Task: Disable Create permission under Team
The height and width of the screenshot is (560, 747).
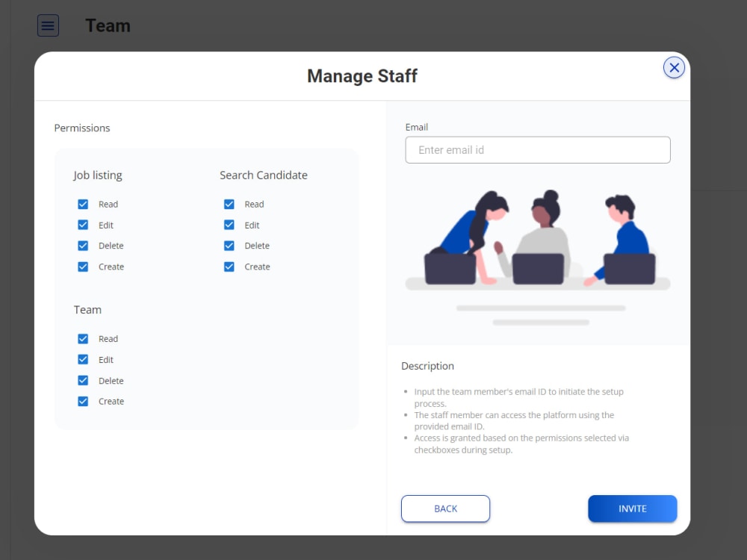Action: (x=83, y=402)
